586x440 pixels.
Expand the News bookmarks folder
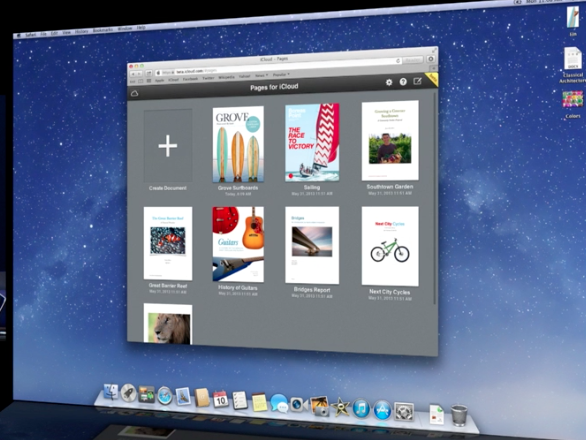261,76
